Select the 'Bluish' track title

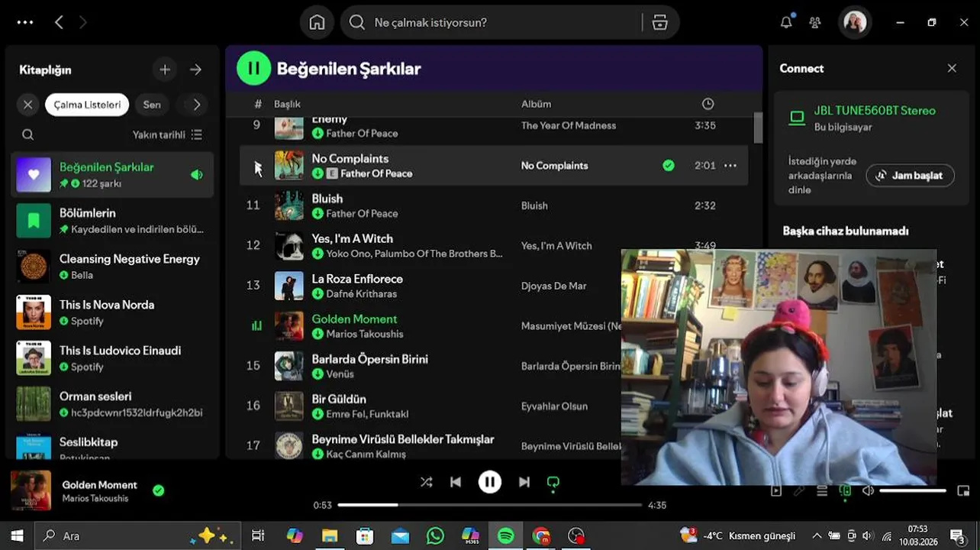point(327,199)
